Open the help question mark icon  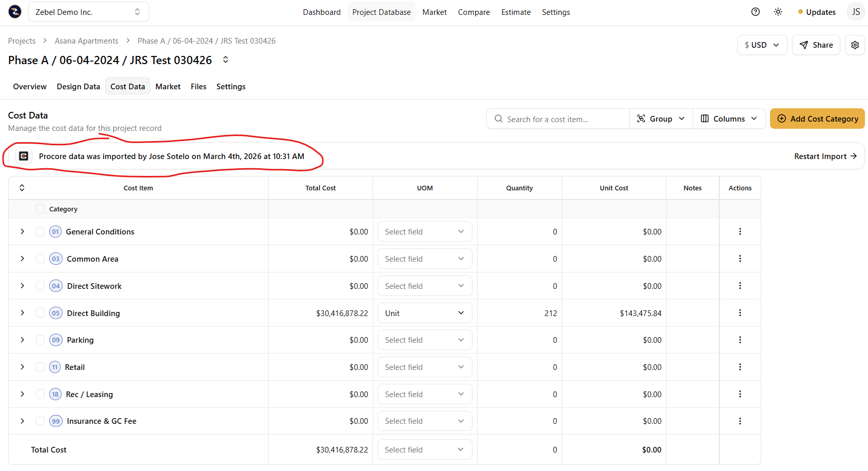tap(755, 12)
